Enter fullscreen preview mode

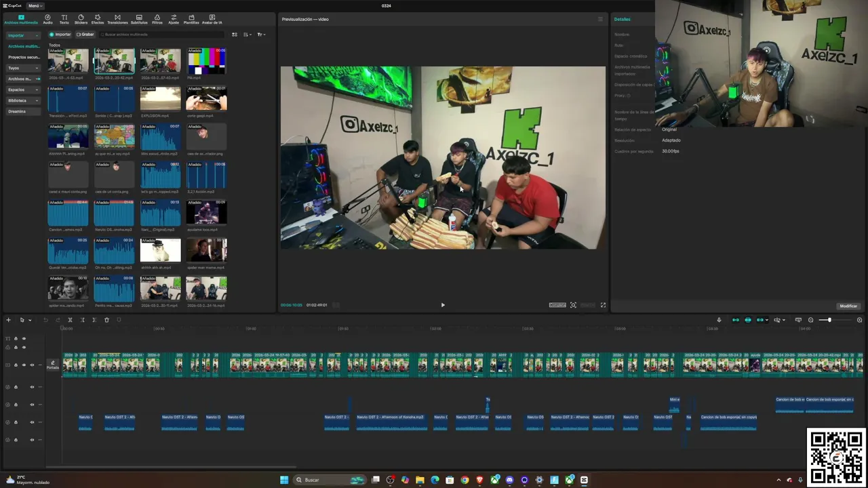click(603, 305)
